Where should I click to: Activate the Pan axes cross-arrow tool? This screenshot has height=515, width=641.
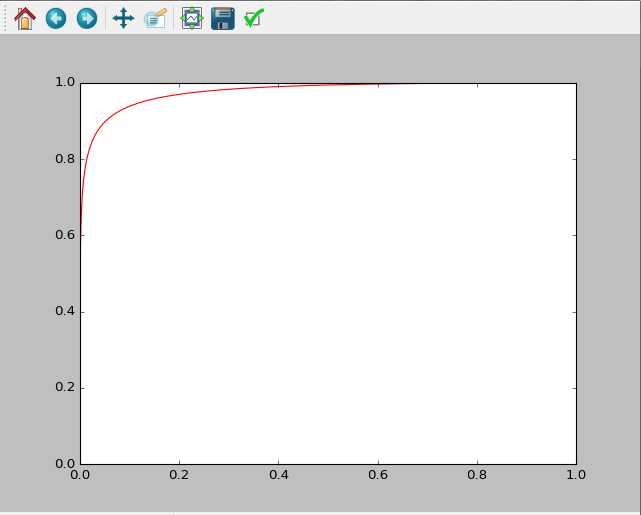click(x=123, y=18)
